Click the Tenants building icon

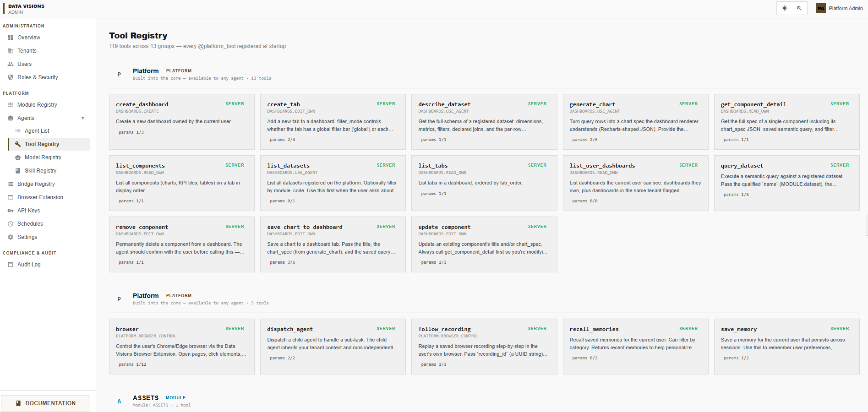pos(11,51)
